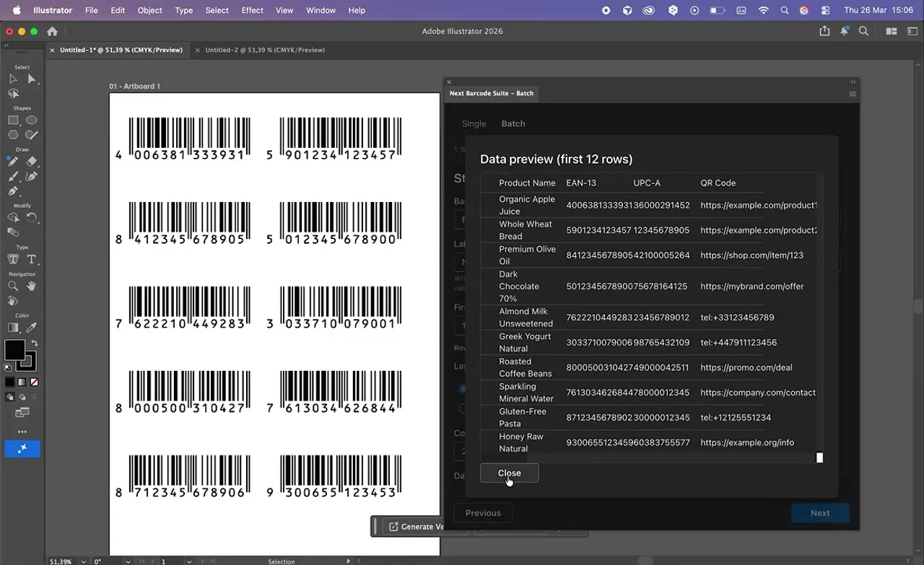Select the Eraser tool in Draw group

click(32, 162)
